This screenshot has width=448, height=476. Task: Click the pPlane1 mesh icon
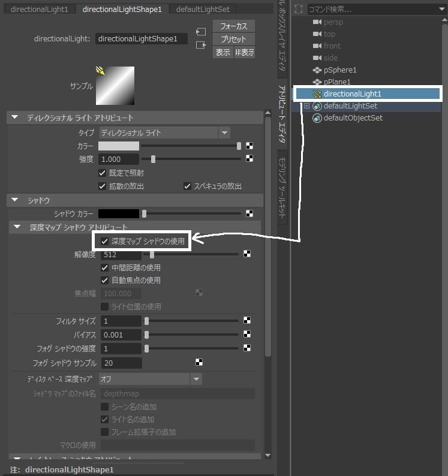click(317, 82)
